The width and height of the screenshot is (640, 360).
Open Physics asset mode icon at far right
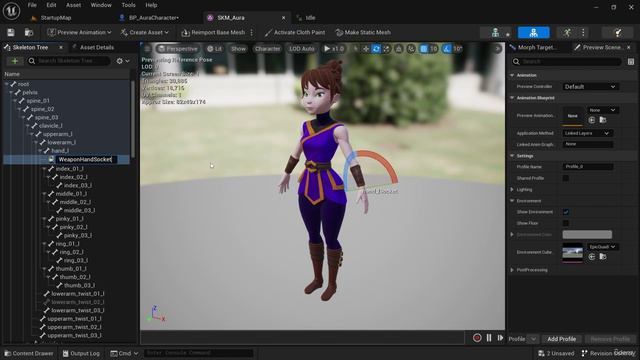(618, 33)
